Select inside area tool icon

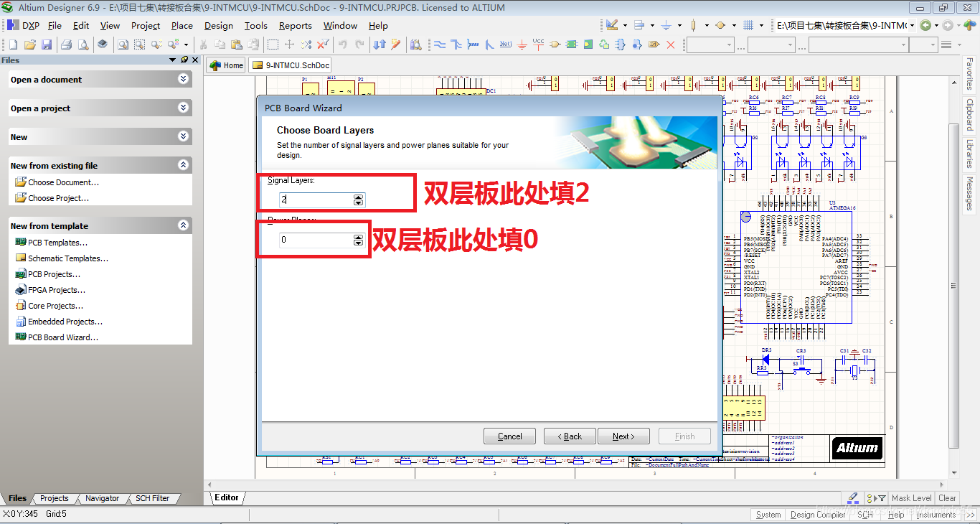tap(273, 45)
